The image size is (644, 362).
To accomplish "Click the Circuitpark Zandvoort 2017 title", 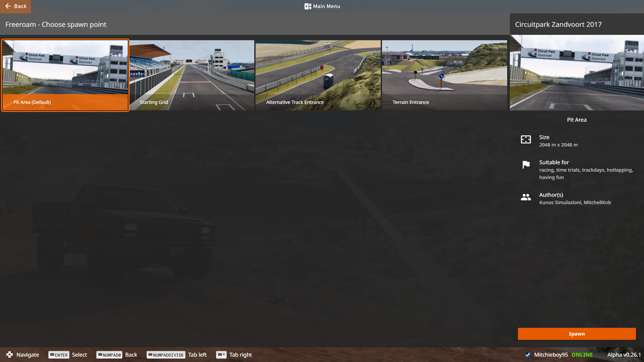I will tap(558, 24).
